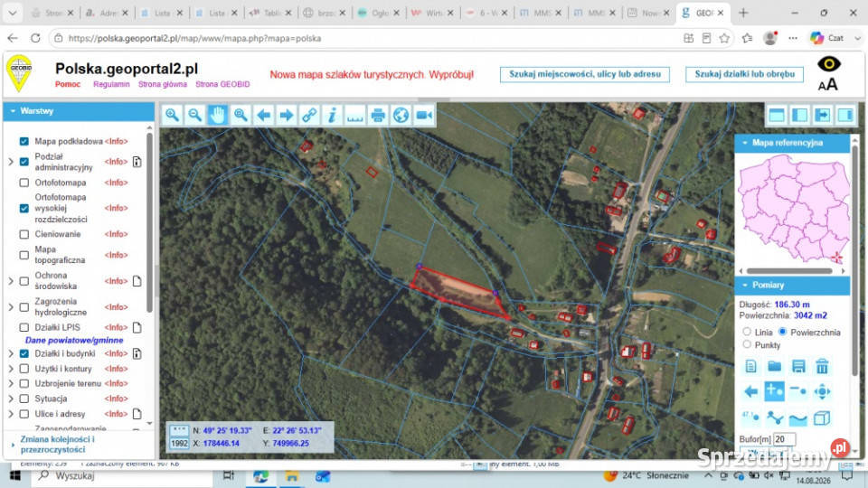Open Windows Start menu
The height and width of the screenshot is (488, 868).
coord(15,476)
